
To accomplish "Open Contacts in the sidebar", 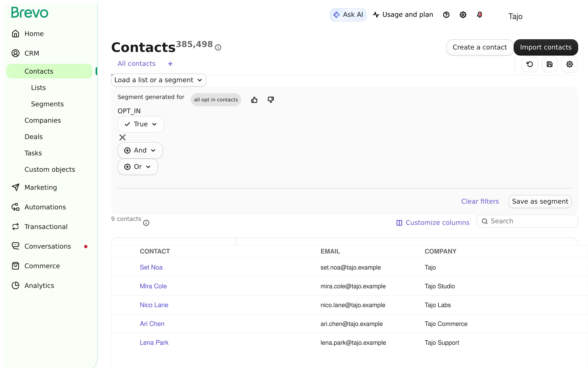I will (49, 71).
